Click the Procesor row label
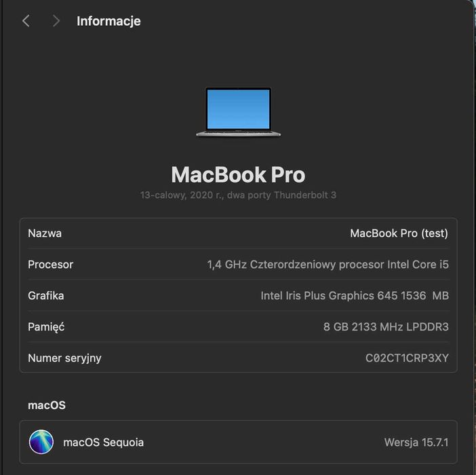Image resolution: width=476 pixels, height=475 pixels. point(51,265)
